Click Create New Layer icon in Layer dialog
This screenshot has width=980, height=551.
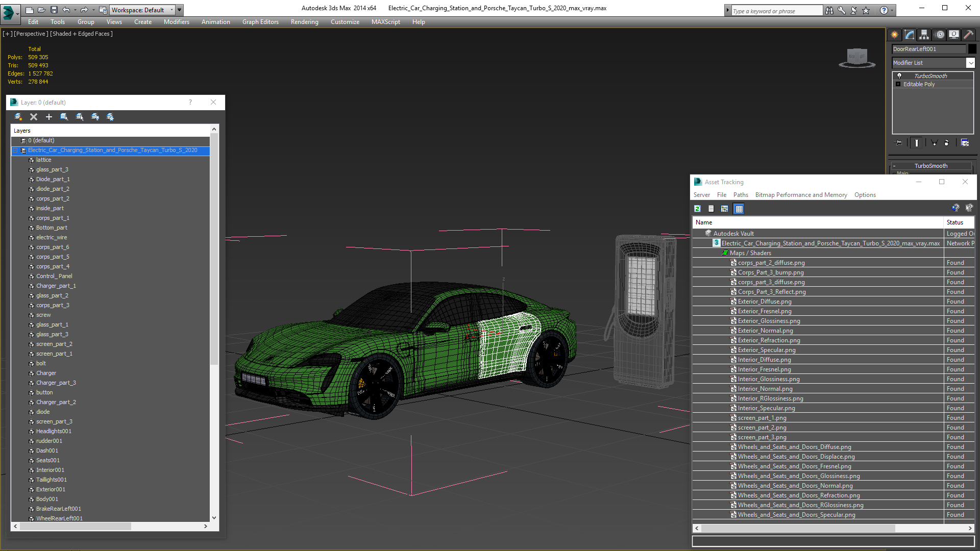18,117
